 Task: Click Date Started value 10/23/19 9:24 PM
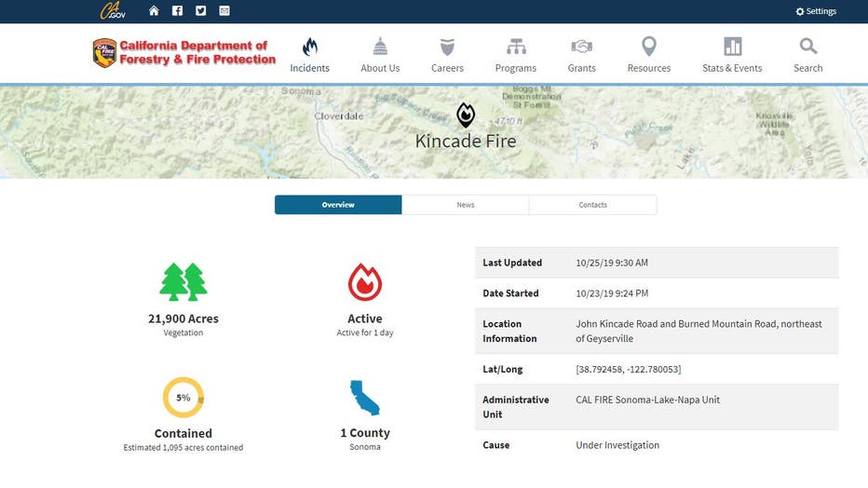(x=612, y=293)
